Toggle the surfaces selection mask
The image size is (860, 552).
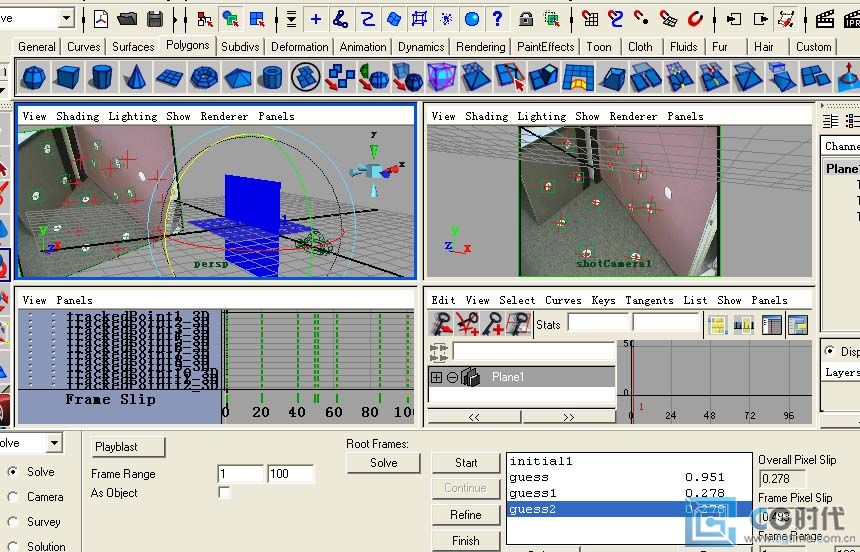coord(393,19)
